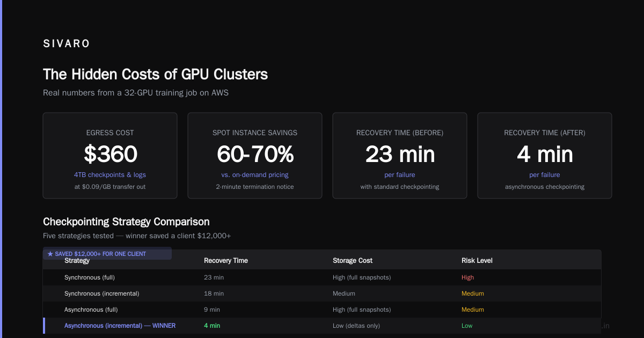Click 'Five strategies tested' description line
The height and width of the screenshot is (338, 644).
137,236
